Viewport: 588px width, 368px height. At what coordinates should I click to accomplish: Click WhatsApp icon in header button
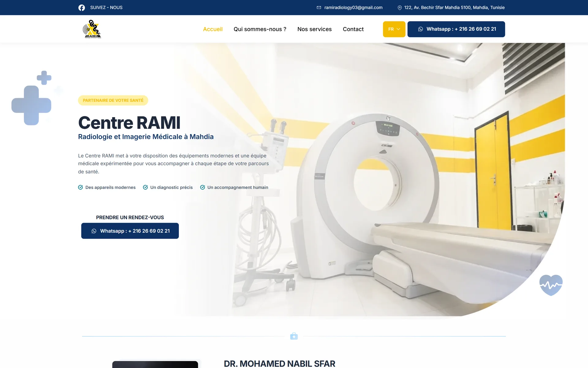click(420, 29)
